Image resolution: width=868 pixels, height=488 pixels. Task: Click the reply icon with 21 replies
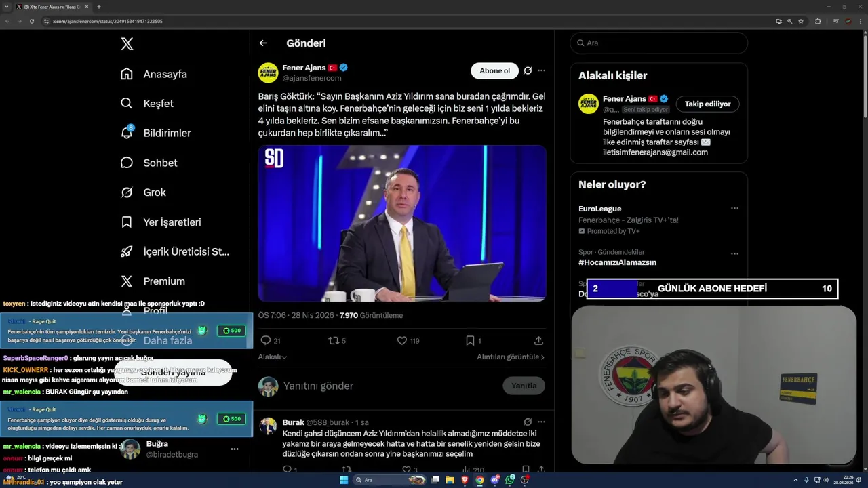pos(266,341)
